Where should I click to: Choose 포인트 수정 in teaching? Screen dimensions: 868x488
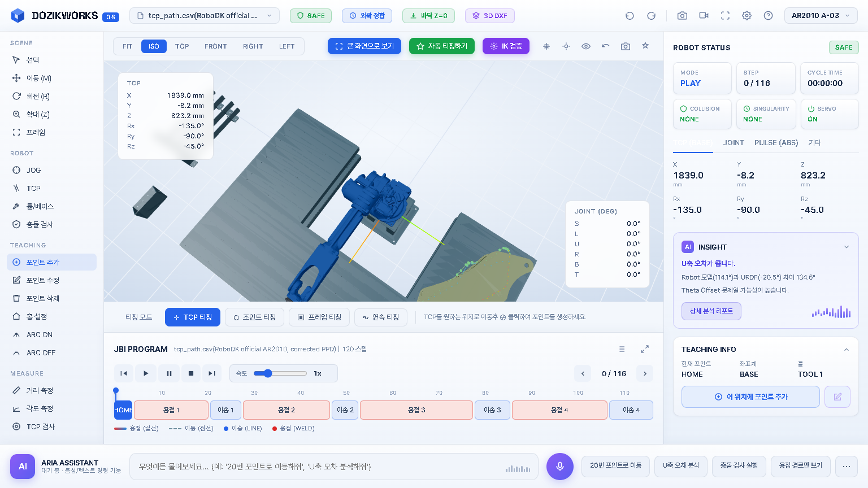(51, 280)
